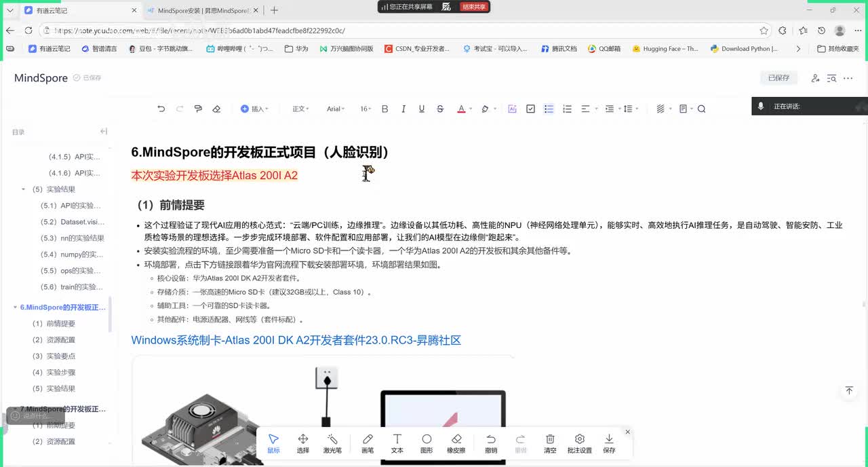Open the 插入 insert menu
The image size is (868, 467).
click(254, 109)
